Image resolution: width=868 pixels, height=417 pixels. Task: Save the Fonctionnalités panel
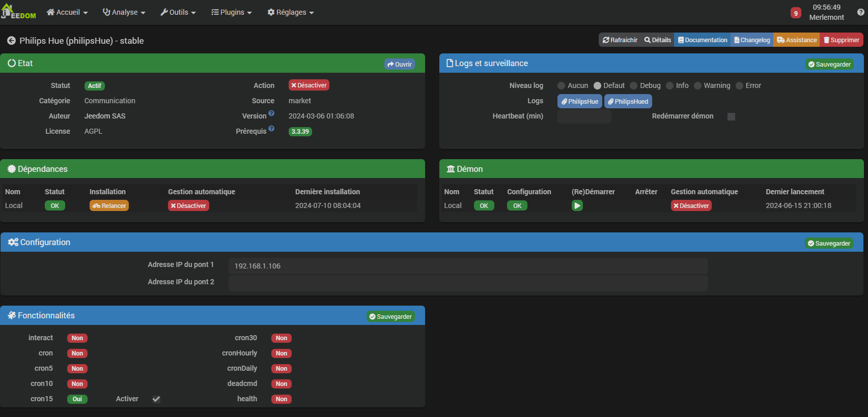390,317
